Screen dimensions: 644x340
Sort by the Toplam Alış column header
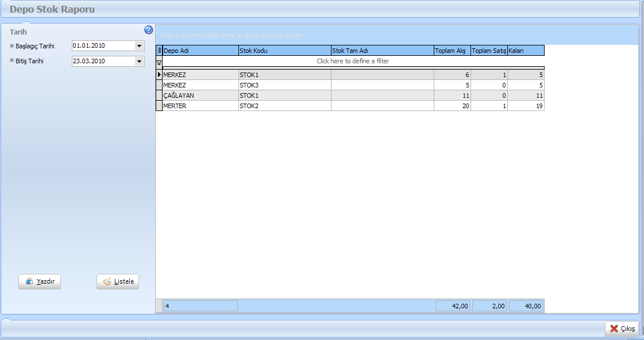[x=452, y=51]
